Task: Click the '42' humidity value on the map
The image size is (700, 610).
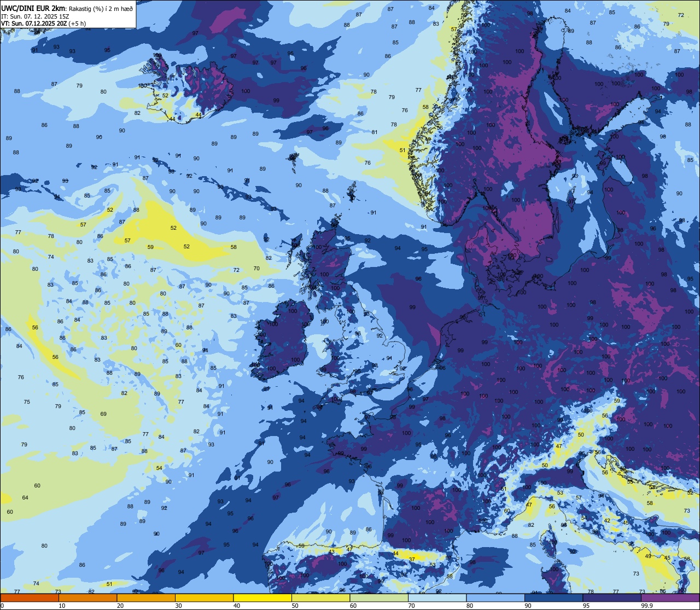Action: (x=607, y=520)
